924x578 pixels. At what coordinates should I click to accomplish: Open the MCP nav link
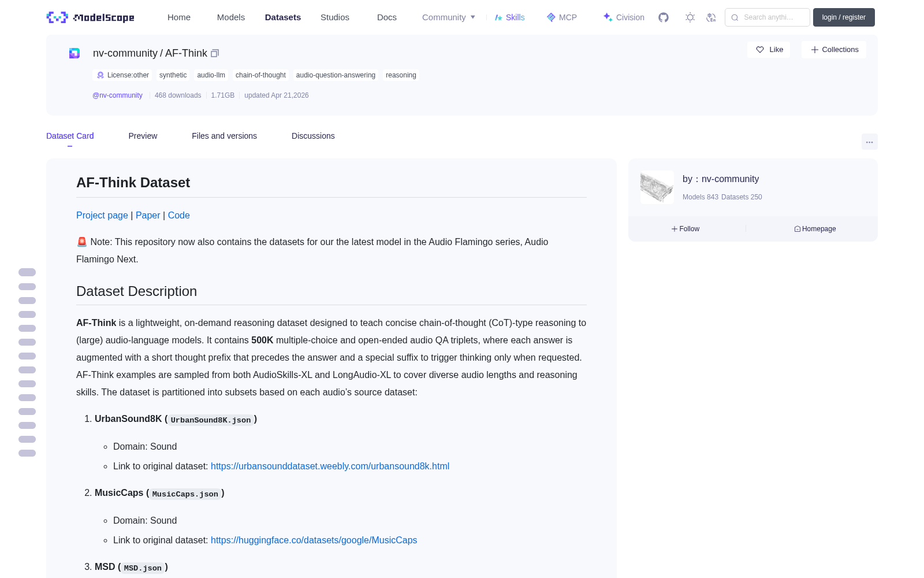pos(561,17)
